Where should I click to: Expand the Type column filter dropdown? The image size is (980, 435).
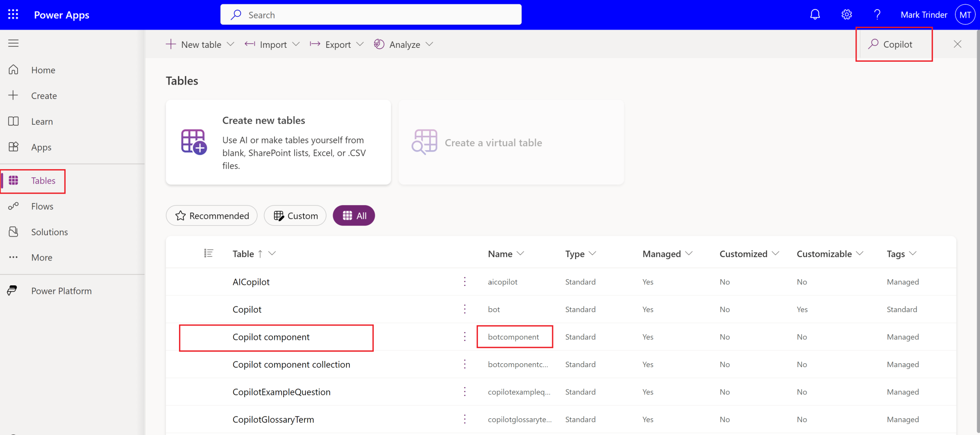[593, 254]
